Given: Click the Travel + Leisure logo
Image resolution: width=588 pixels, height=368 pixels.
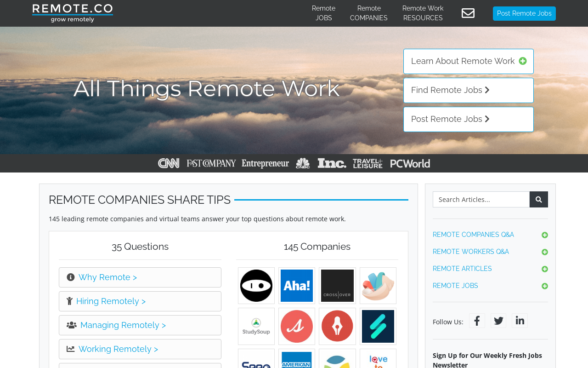Looking at the screenshot, I should click(x=368, y=163).
